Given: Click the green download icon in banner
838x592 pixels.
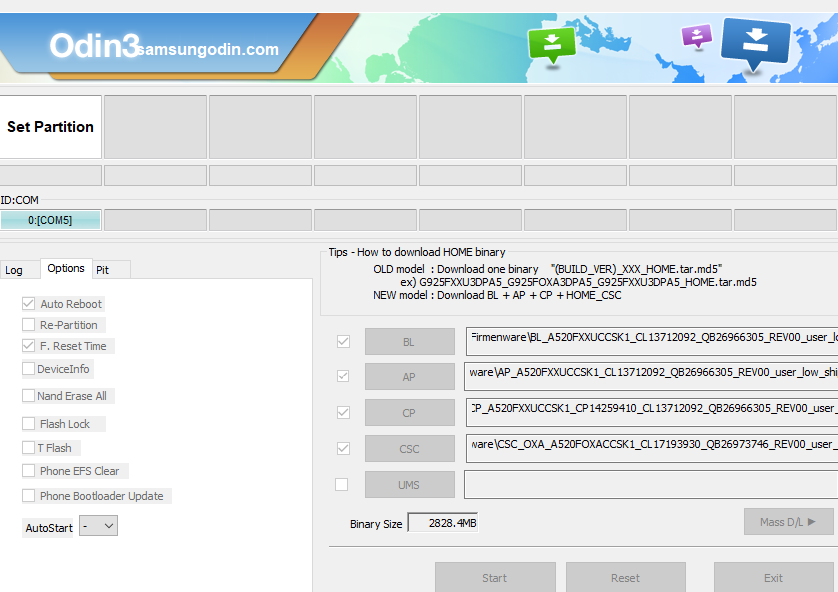Looking at the screenshot, I should pyautogui.click(x=552, y=44).
